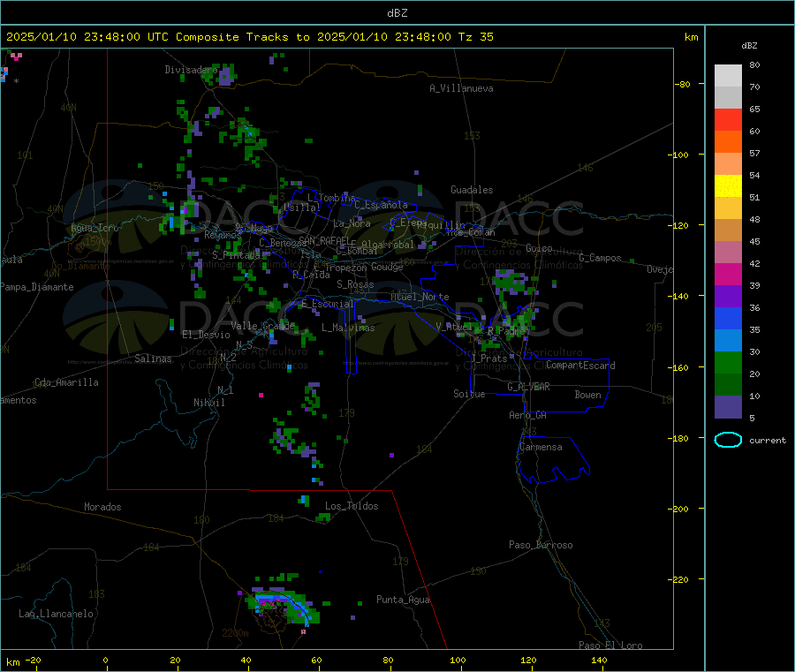Click the 'Guadales' map label
This screenshot has width=795, height=672.
(472, 190)
